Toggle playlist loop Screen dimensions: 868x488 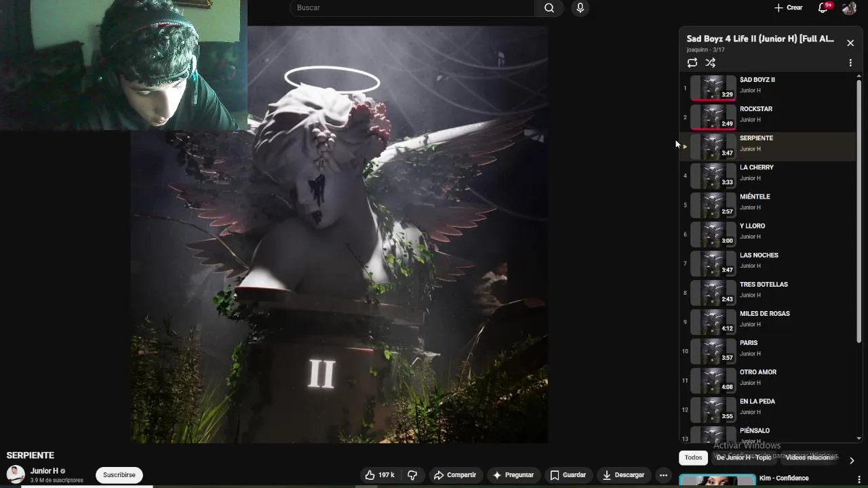[692, 62]
